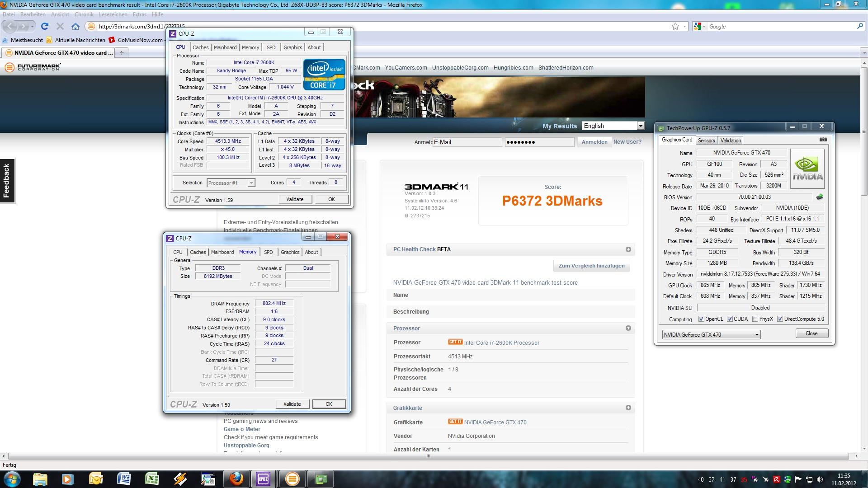
Task: Switch to the CPU-Z taskbar button
Action: coord(264,479)
